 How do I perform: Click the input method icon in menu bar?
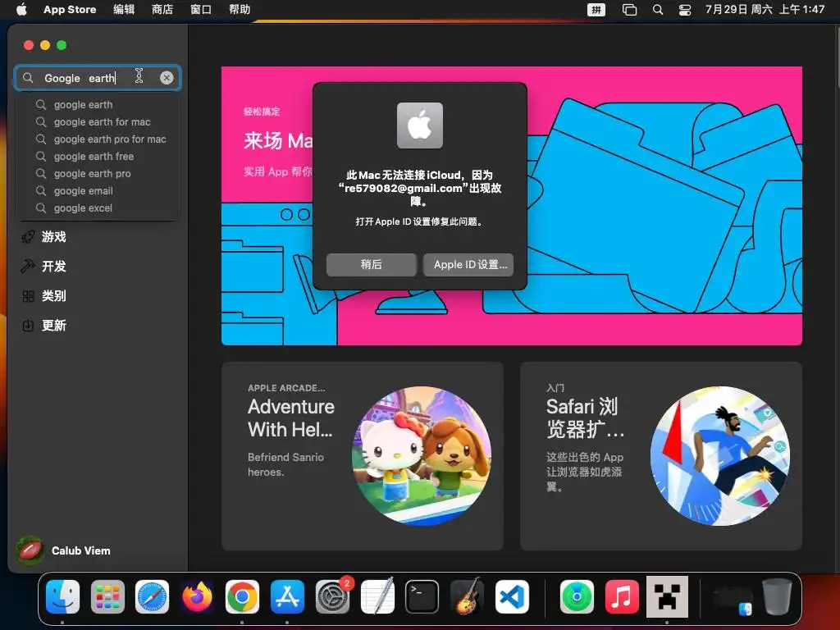(x=596, y=9)
